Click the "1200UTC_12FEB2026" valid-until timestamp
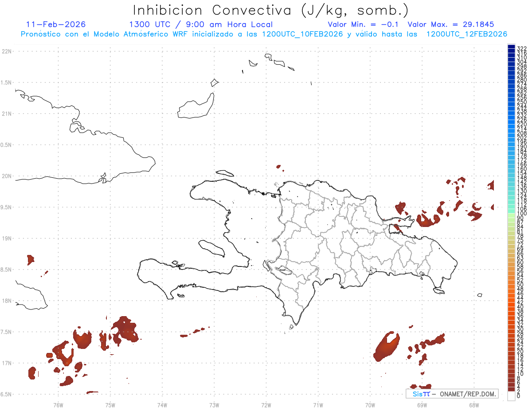This screenshot has width=532, height=411. click(467, 34)
